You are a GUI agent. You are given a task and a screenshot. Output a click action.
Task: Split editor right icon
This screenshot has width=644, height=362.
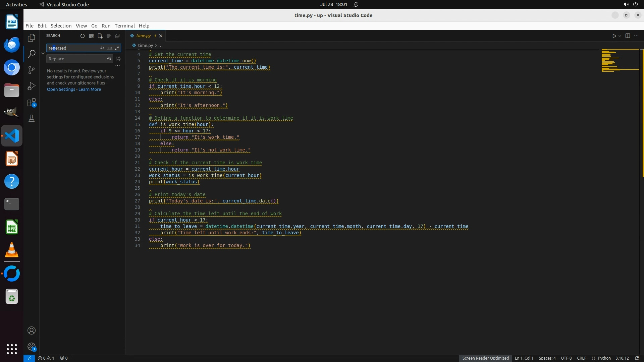[x=628, y=36]
